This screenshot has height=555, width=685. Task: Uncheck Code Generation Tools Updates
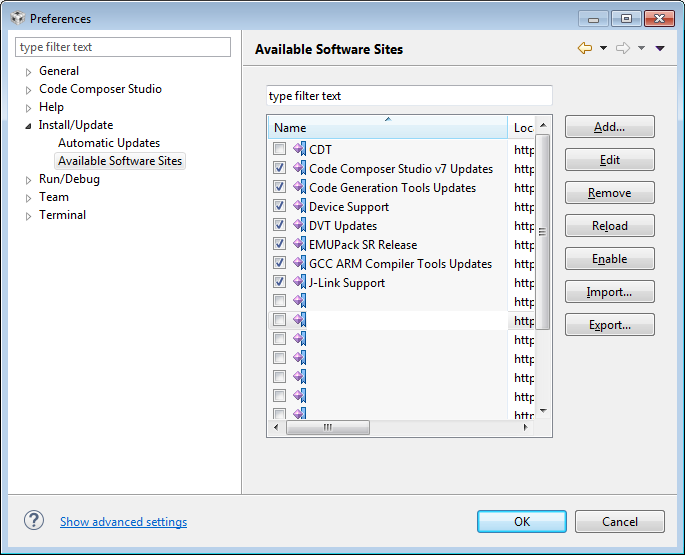[x=280, y=187]
